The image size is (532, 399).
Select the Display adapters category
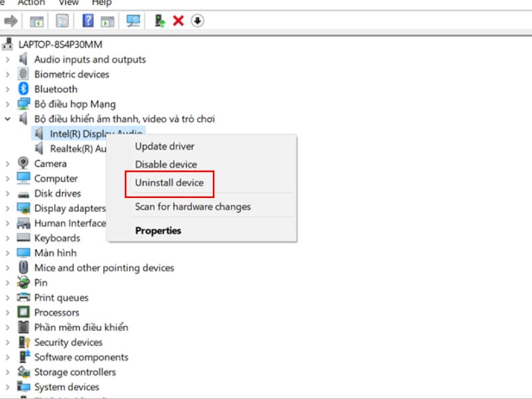point(70,208)
